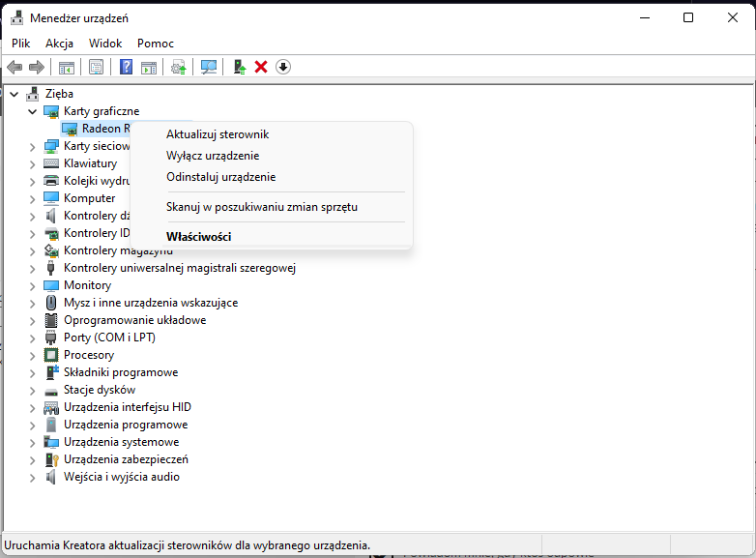756x558 pixels.
Task: Expand the Porty (COM i LPT) node
Action: [32, 338]
